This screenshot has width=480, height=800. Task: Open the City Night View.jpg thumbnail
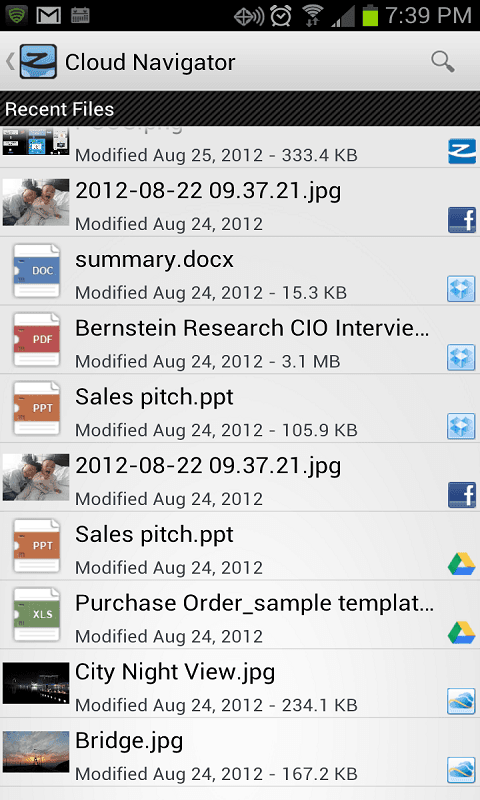pyautogui.click(x=36, y=683)
